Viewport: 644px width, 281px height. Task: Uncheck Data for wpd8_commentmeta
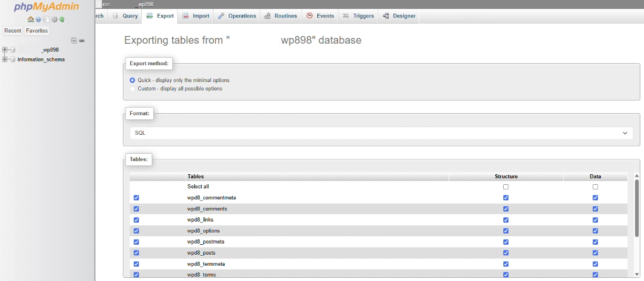click(x=595, y=198)
